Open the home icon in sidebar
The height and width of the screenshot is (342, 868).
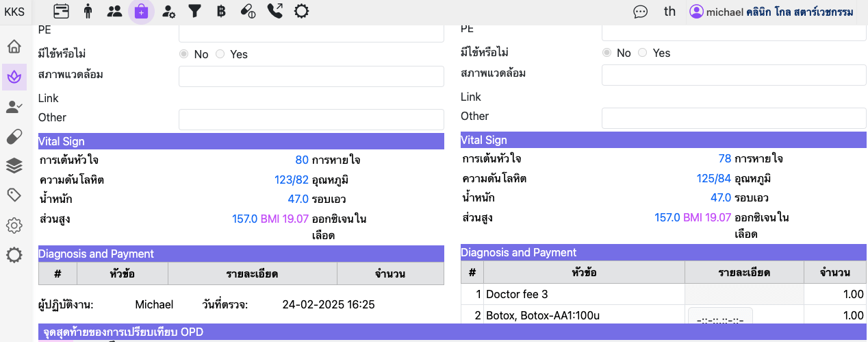[x=14, y=47]
